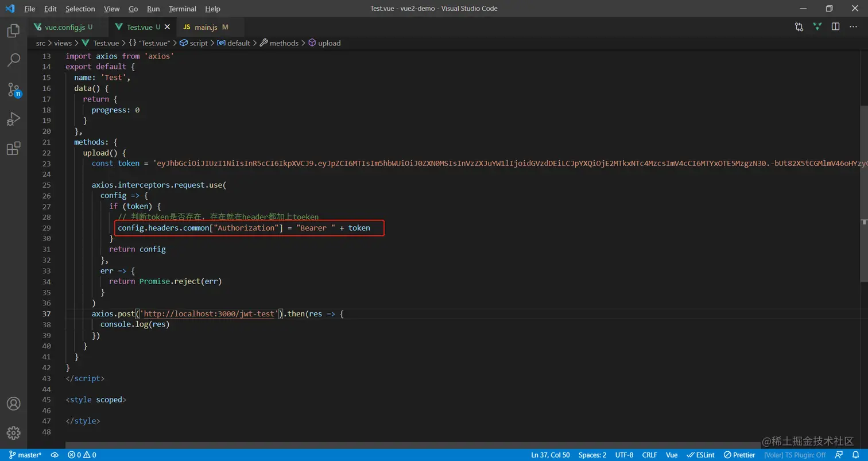Click the editor vertical scrollbar
This screenshot has height=461, width=868.
864,193
